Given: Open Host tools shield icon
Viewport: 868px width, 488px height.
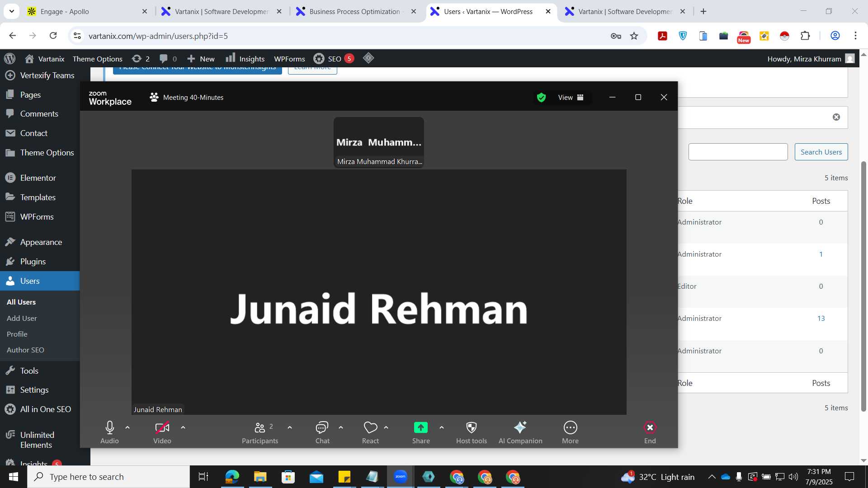Looking at the screenshot, I should [x=472, y=427].
